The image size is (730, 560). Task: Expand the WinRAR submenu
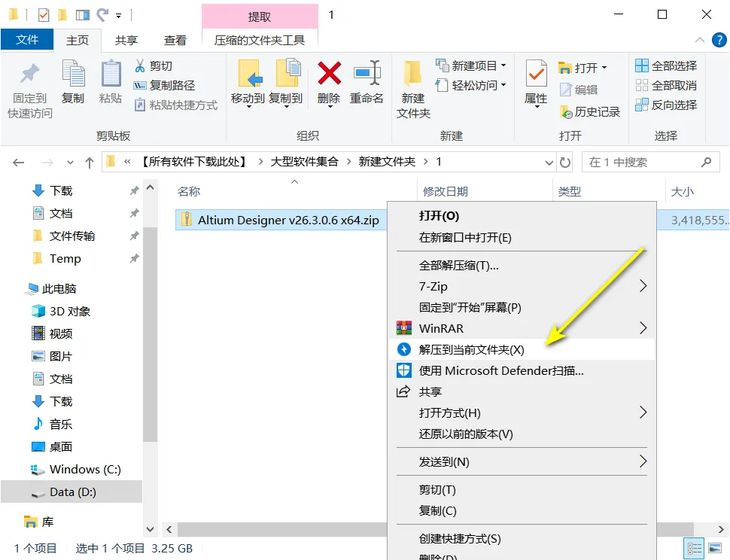(x=643, y=328)
